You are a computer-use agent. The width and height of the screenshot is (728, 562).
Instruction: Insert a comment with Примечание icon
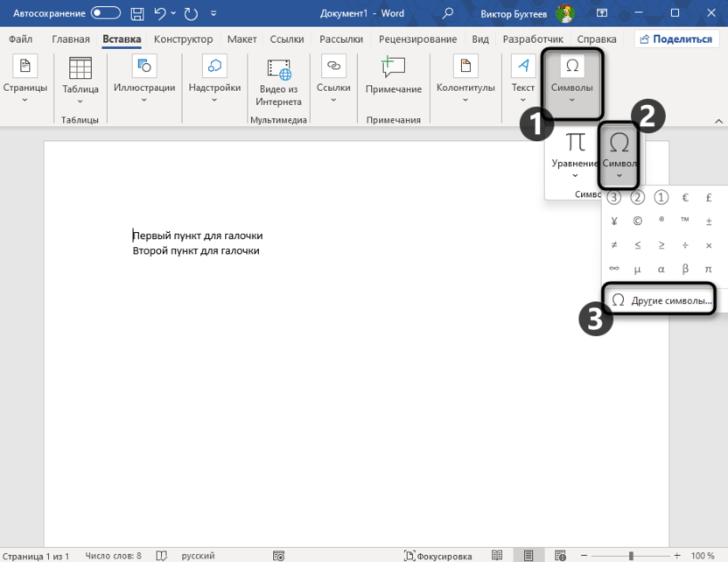tap(393, 68)
